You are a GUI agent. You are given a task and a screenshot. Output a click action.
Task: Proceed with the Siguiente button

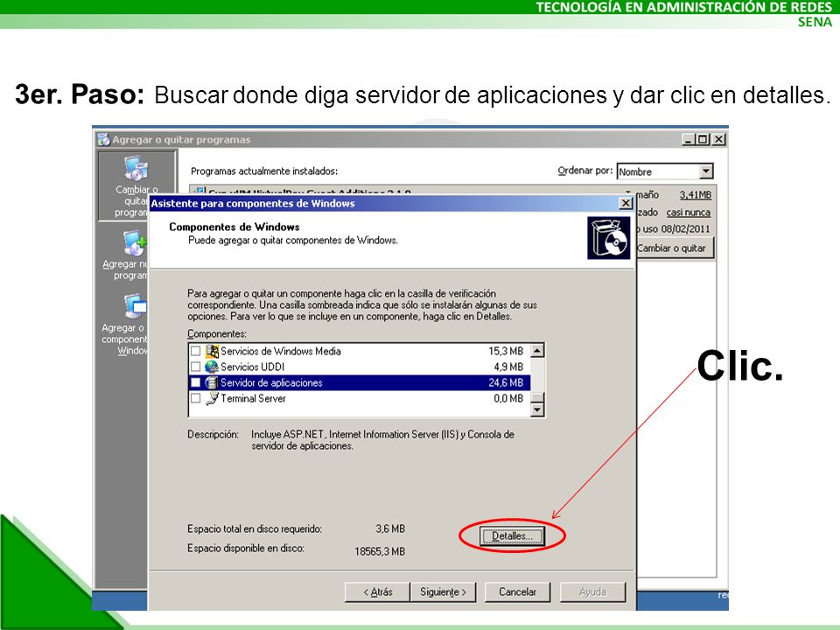(443, 592)
